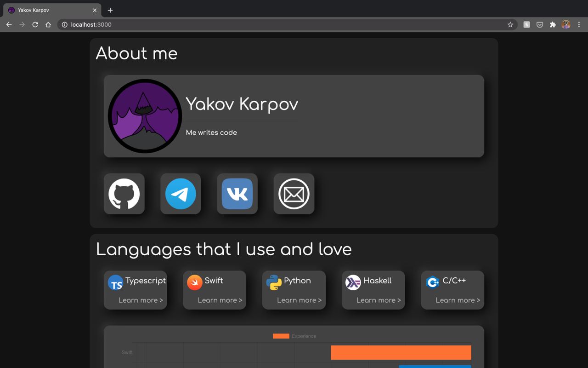
Task: Open the GitHub profile icon
Action: point(124,194)
